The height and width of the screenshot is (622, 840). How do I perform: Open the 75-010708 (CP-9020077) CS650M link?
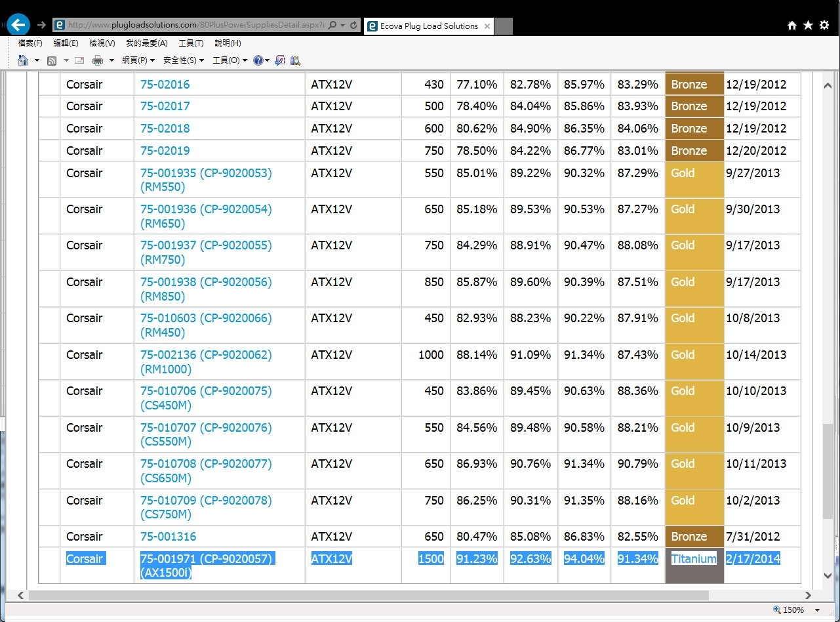(206, 470)
